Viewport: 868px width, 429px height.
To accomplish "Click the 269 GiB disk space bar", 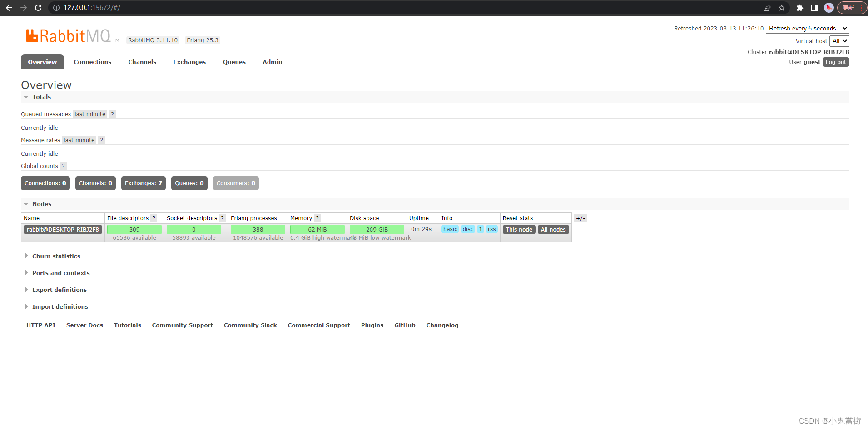I will click(x=377, y=230).
